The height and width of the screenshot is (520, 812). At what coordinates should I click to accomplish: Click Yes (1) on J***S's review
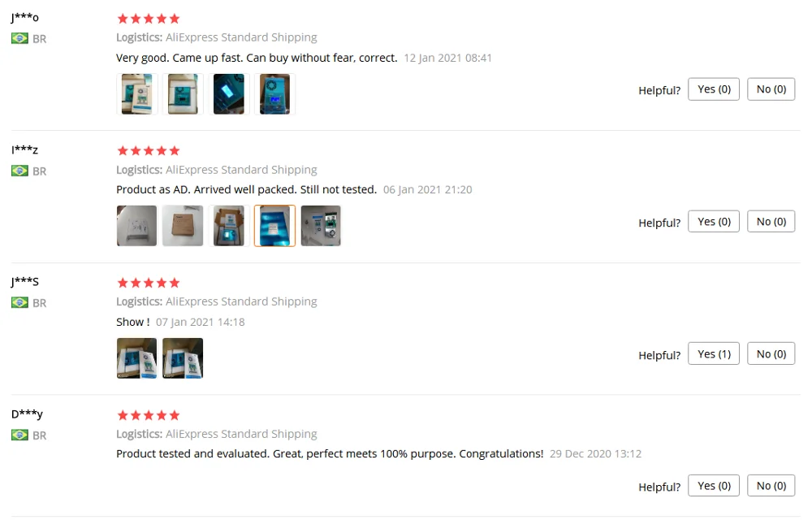[714, 353]
